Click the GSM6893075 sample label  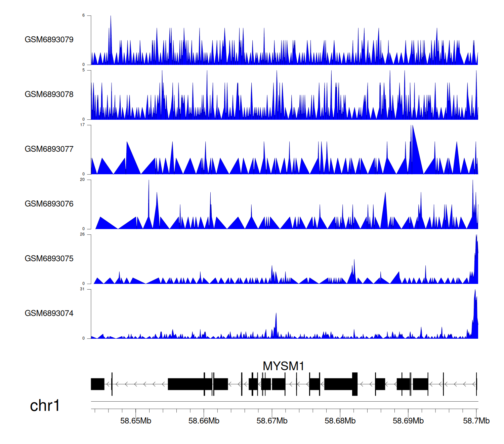(x=49, y=259)
